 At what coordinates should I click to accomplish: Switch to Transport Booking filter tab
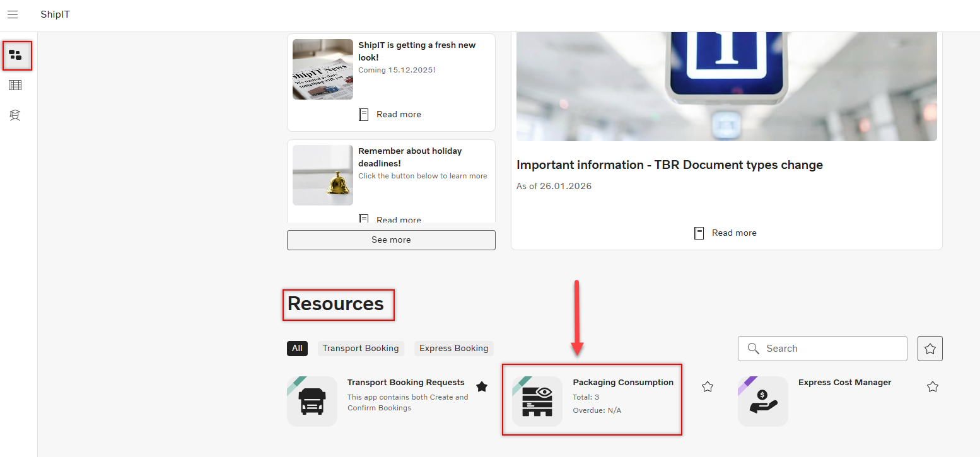(361, 349)
